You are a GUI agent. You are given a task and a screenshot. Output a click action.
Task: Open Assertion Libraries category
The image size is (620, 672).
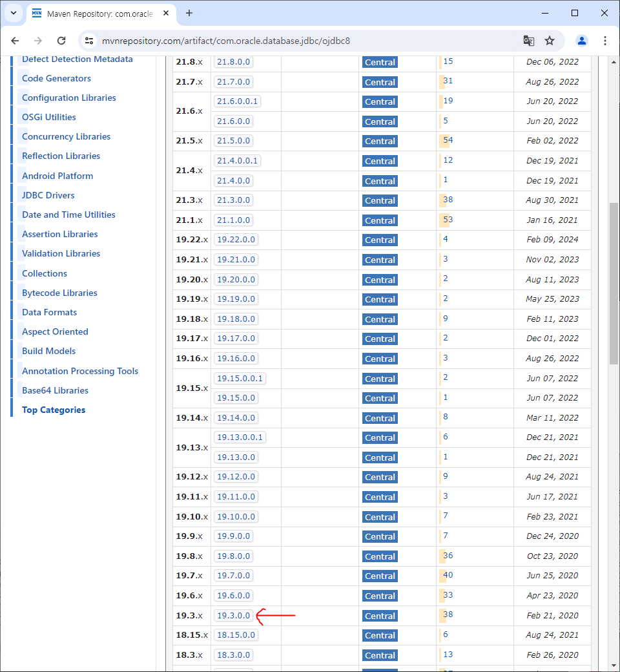(x=60, y=234)
